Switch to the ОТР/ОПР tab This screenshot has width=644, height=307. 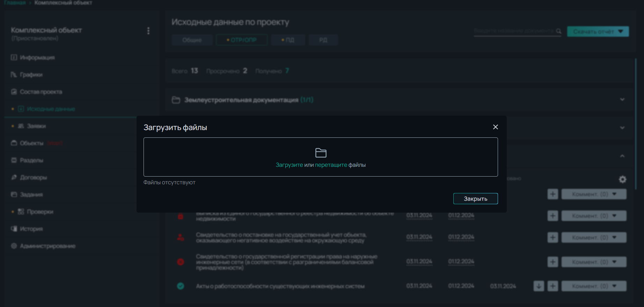coord(242,40)
